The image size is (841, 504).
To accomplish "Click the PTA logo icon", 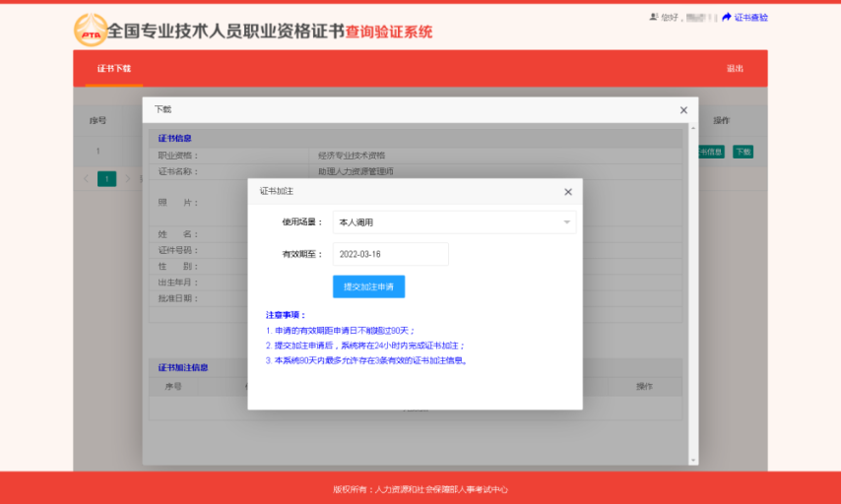I will pos(90,31).
